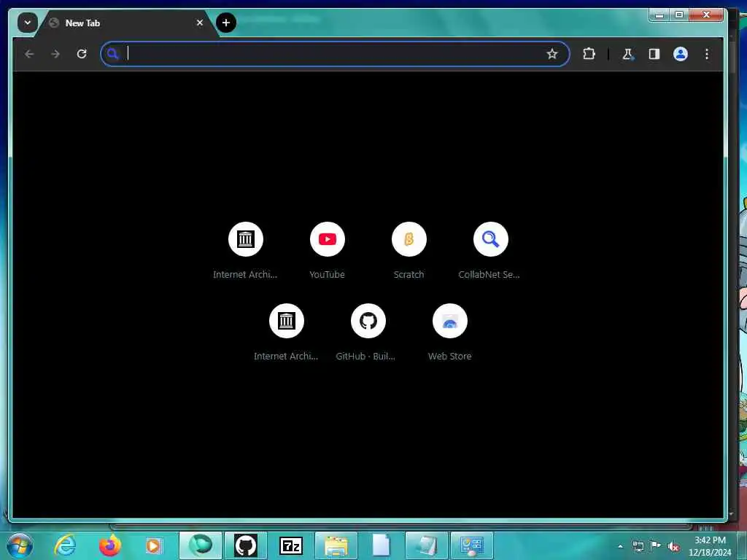Launch Internet Explorer from taskbar

tap(65, 545)
